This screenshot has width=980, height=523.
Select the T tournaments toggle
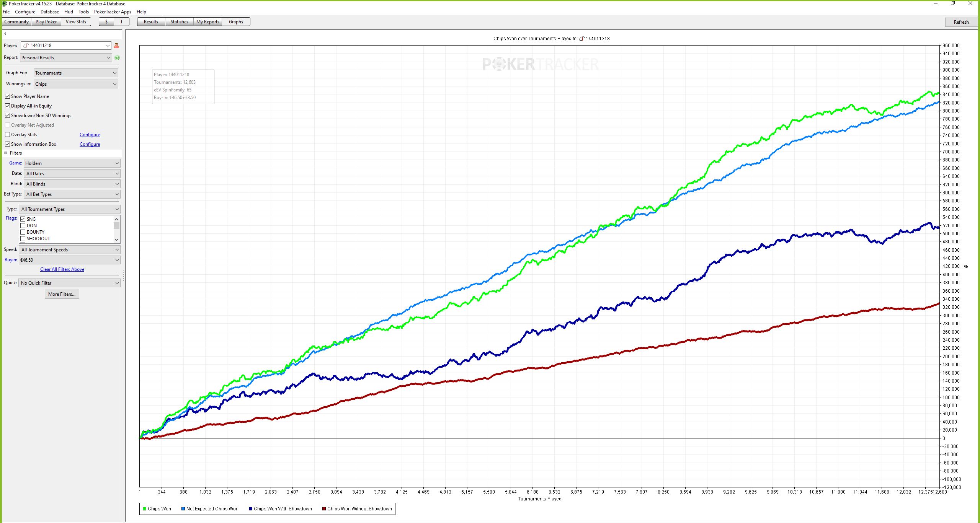click(122, 22)
